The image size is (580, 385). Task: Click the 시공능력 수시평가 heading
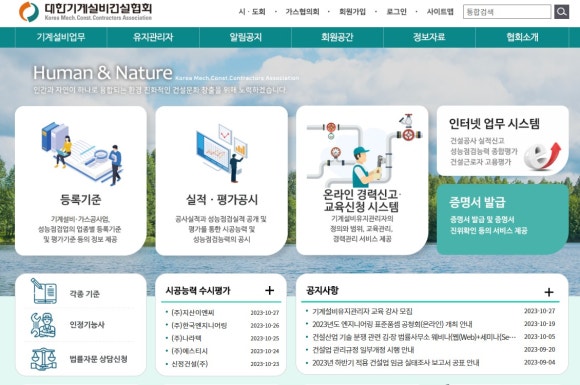pos(198,291)
